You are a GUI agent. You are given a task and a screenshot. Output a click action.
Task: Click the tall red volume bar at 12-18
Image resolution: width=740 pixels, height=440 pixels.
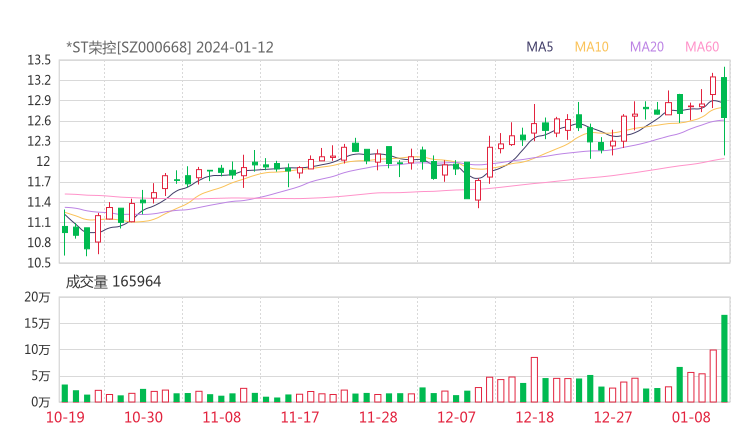pos(534,380)
